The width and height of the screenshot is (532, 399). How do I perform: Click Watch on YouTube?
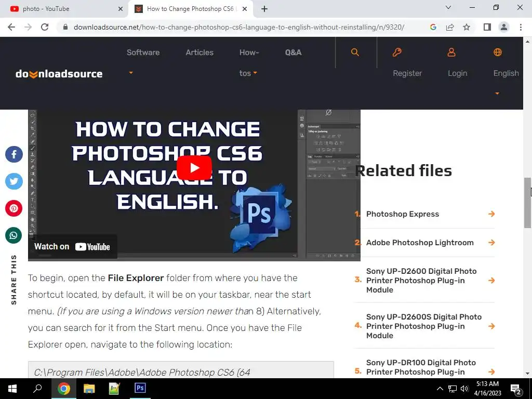[72, 247]
